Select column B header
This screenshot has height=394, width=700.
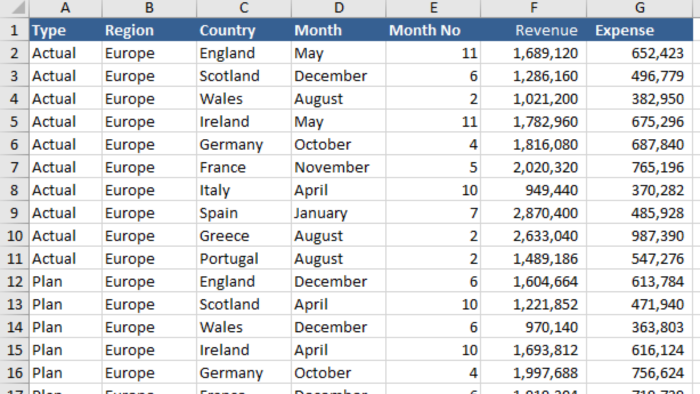[149, 8]
